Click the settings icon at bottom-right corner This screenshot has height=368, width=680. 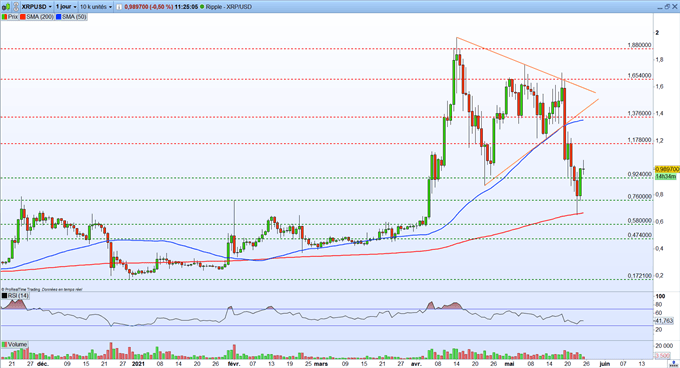tap(673, 364)
